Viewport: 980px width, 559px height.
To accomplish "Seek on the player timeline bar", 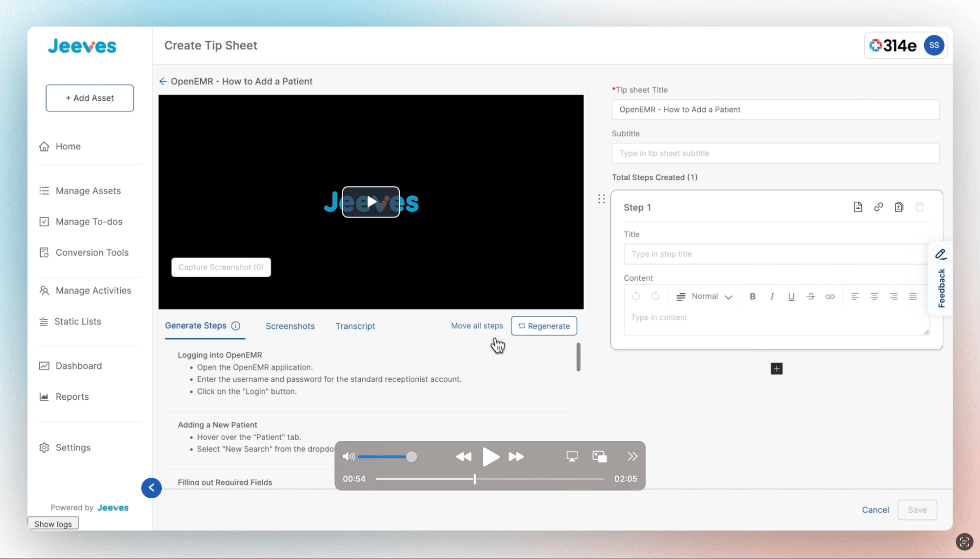I will tap(490, 479).
